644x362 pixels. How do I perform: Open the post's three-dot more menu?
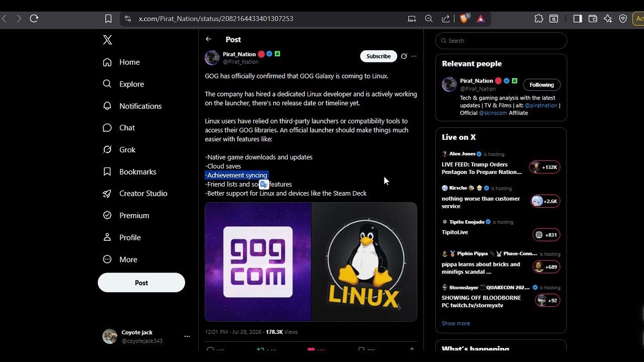pyautogui.click(x=414, y=56)
